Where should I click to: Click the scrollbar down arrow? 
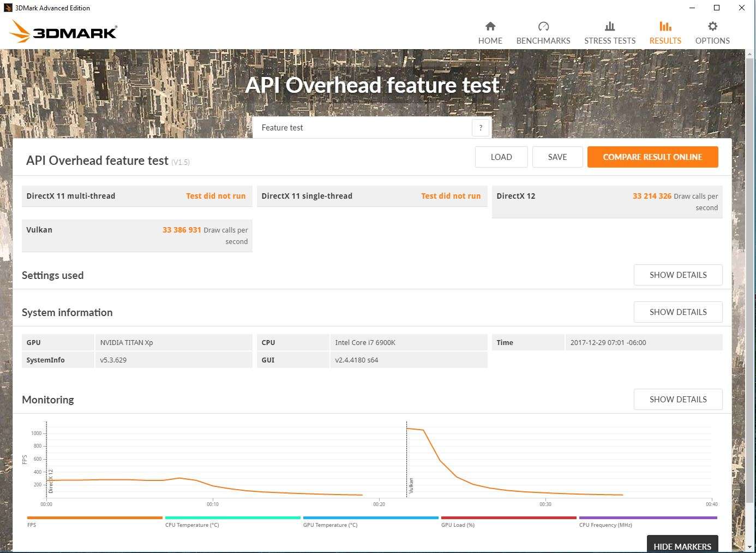750,546
